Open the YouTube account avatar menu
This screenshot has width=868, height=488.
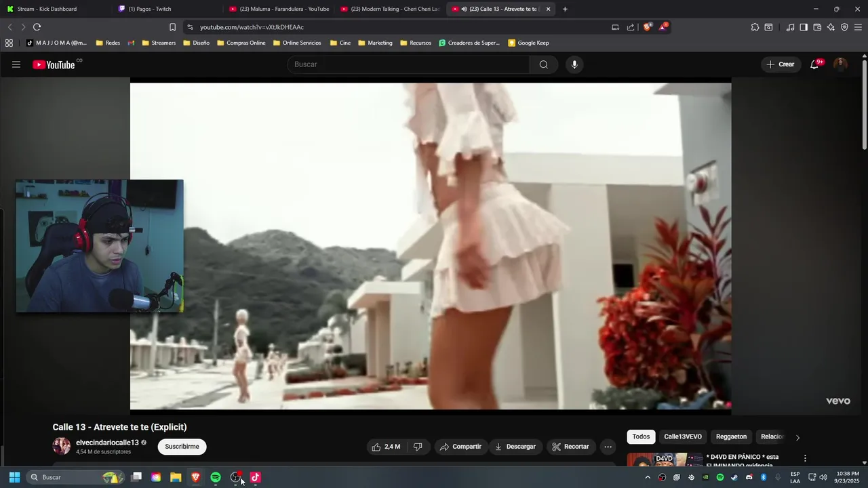(x=840, y=64)
